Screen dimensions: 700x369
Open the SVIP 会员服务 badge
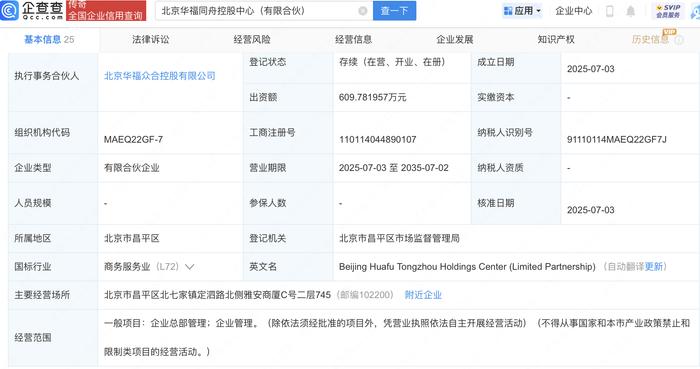point(668,11)
